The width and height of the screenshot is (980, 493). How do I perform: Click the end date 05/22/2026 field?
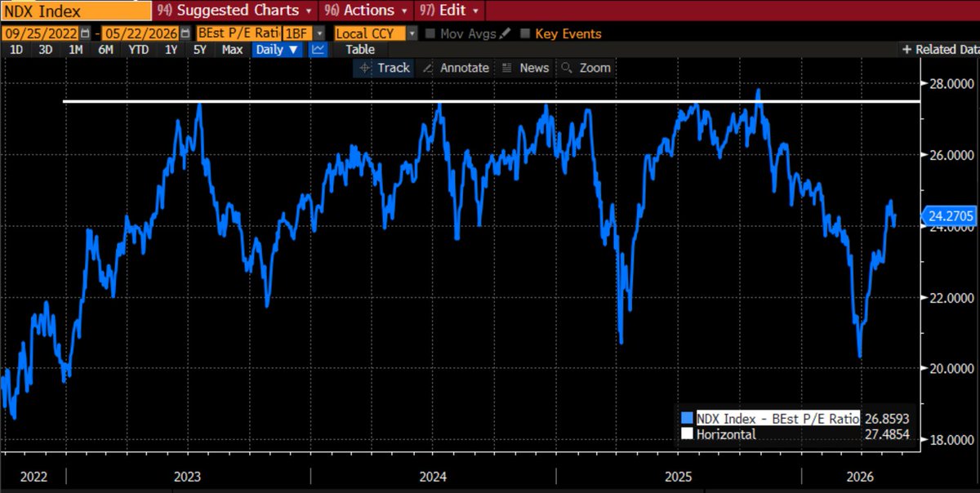140,33
